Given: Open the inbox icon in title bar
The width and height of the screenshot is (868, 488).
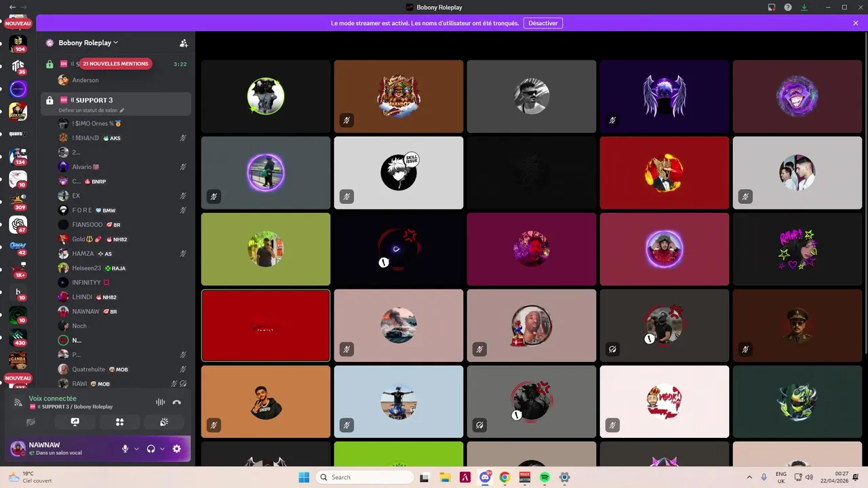Looking at the screenshot, I should click(772, 7).
